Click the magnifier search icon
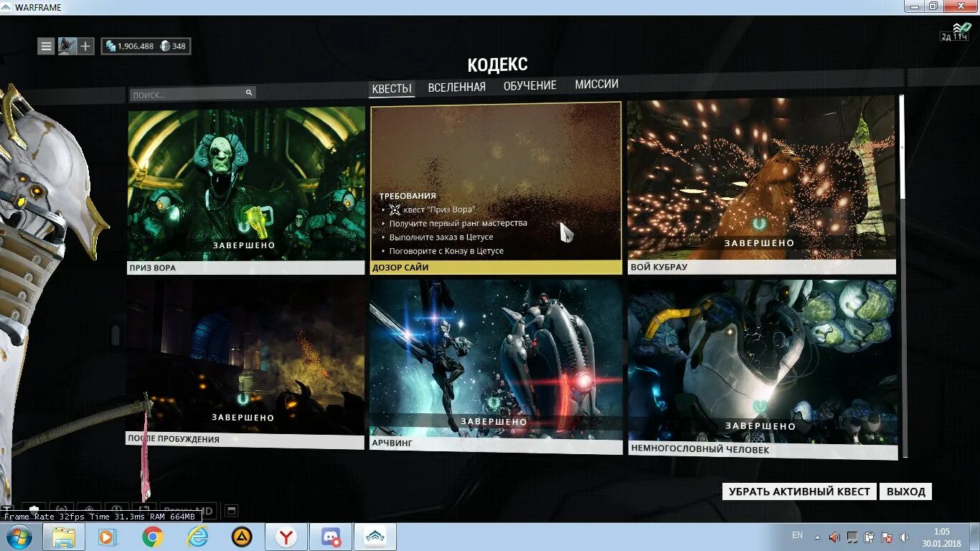 pos(249,93)
